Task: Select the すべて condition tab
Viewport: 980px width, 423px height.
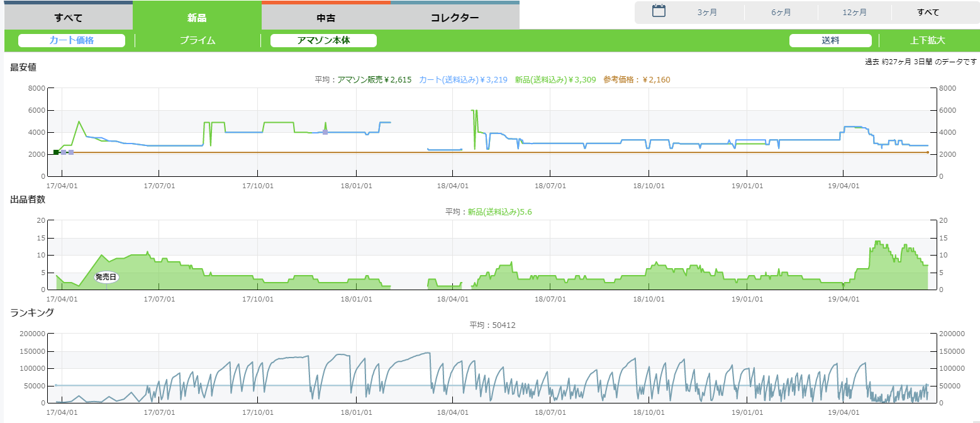Action: click(x=68, y=17)
